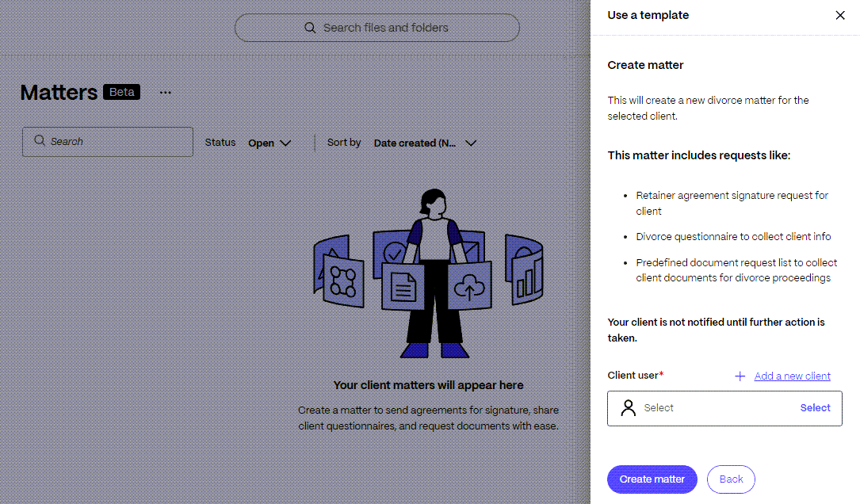Go back with the Back button
860x504 pixels.
click(x=731, y=479)
